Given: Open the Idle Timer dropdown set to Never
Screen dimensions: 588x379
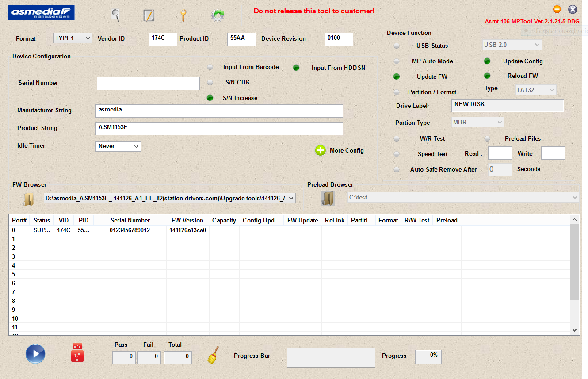Looking at the screenshot, I should 118,146.
